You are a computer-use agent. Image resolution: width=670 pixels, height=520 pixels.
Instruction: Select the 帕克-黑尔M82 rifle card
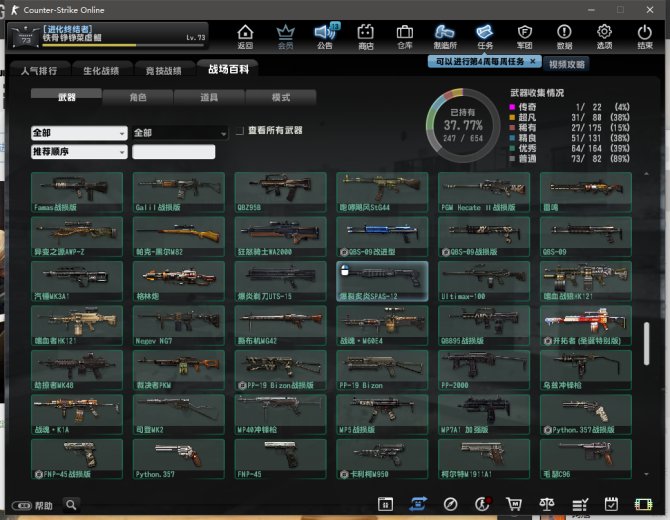(179, 237)
